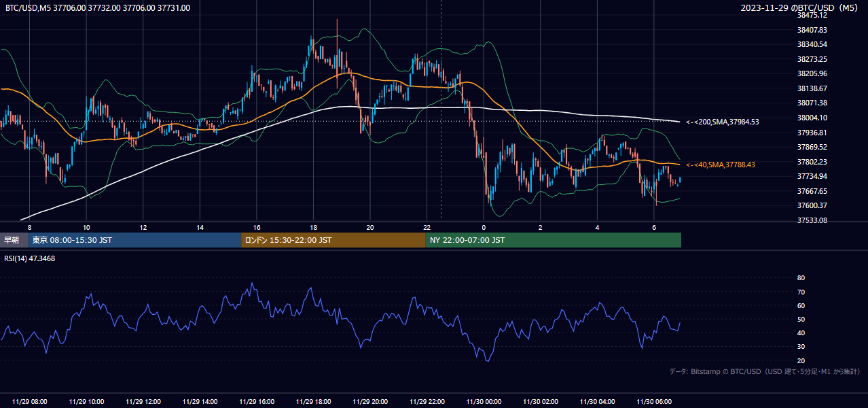Image resolution: width=868 pixels, height=408 pixels.
Task: Click hour label 12 under price chart
Action: 143,227
